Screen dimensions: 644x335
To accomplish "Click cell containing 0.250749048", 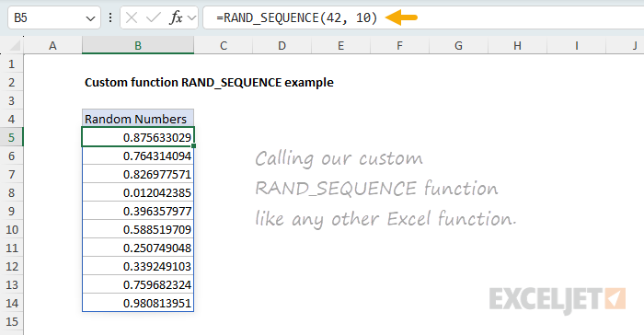I will (x=138, y=248).
